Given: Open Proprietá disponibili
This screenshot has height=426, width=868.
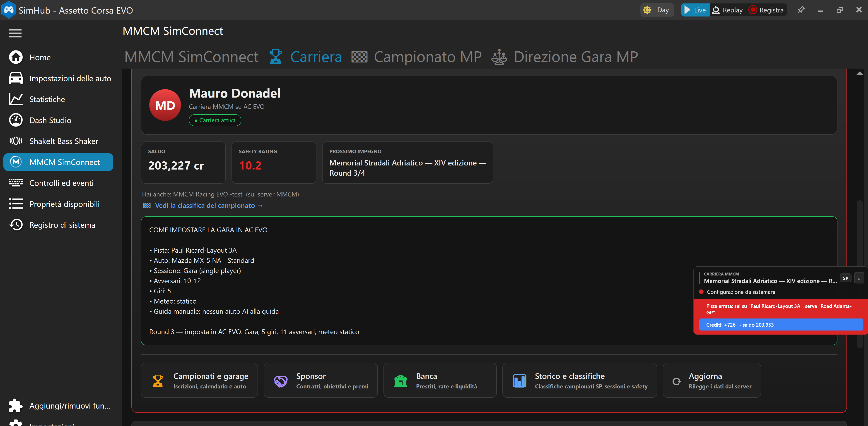Looking at the screenshot, I should coord(58,204).
